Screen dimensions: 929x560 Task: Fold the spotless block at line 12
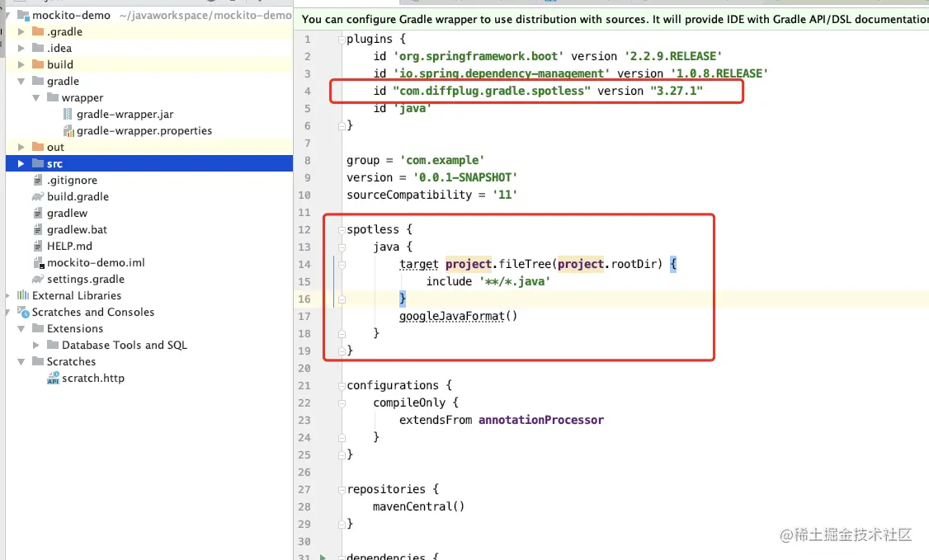(342, 229)
